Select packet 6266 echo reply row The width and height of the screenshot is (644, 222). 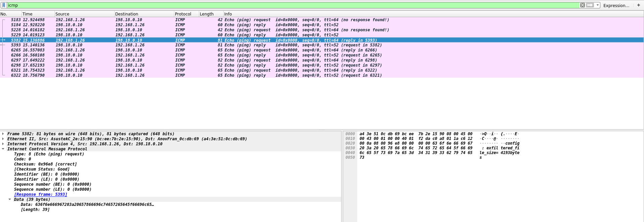coord(322,55)
